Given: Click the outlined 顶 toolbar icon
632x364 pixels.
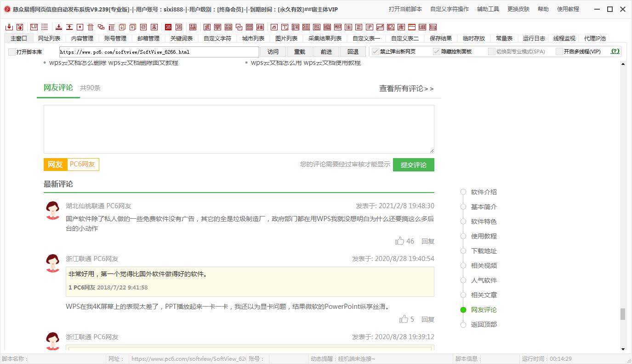Looking at the screenshot, I should click(x=179, y=27).
